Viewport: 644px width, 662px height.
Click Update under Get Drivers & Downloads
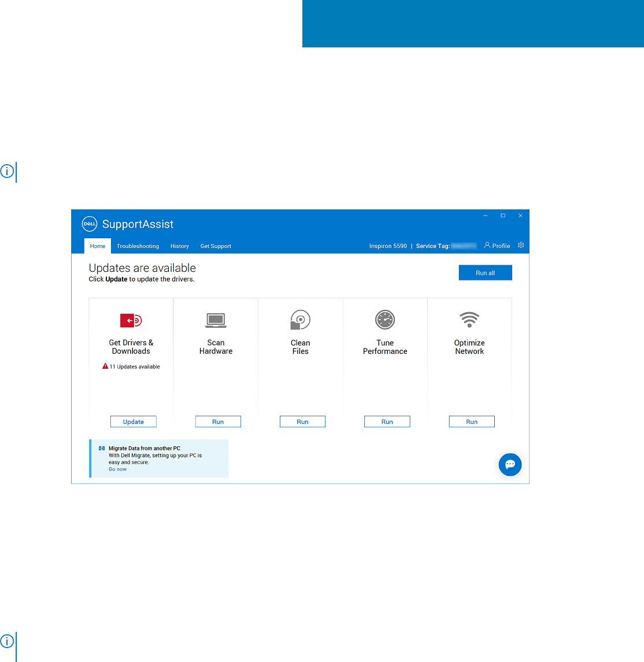[134, 421]
